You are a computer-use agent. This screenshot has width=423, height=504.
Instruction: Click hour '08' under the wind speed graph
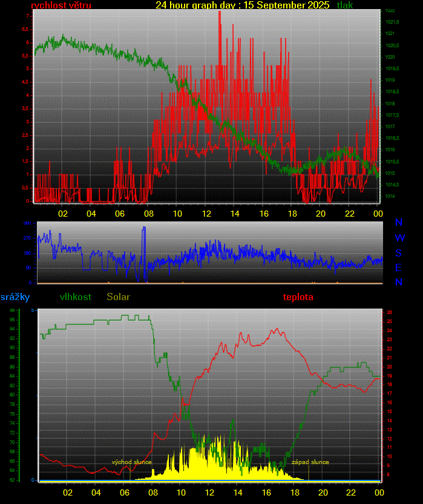tap(148, 214)
